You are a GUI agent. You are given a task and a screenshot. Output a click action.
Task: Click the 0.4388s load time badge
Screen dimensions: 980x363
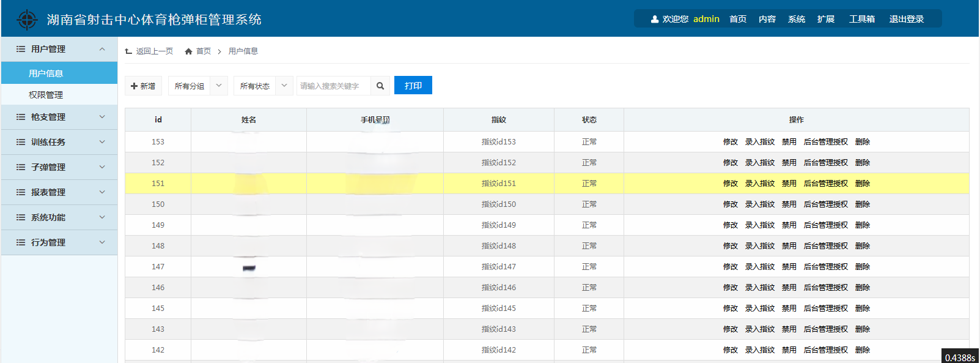(960, 357)
